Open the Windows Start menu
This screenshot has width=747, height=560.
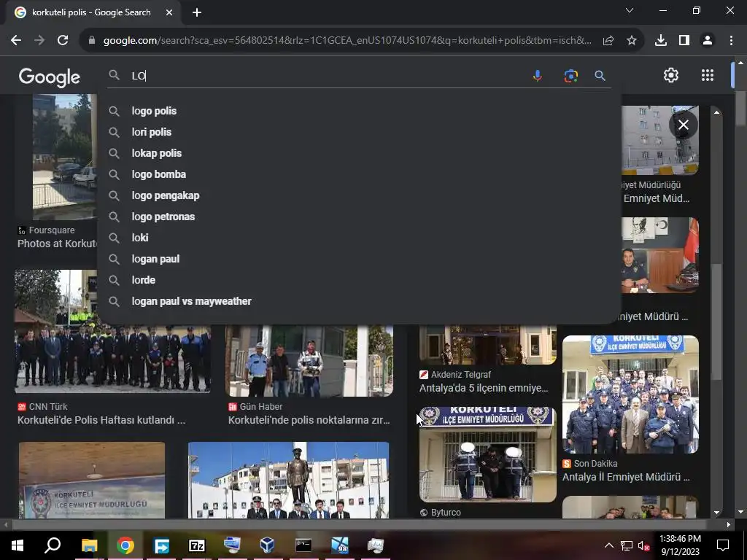(18, 545)
